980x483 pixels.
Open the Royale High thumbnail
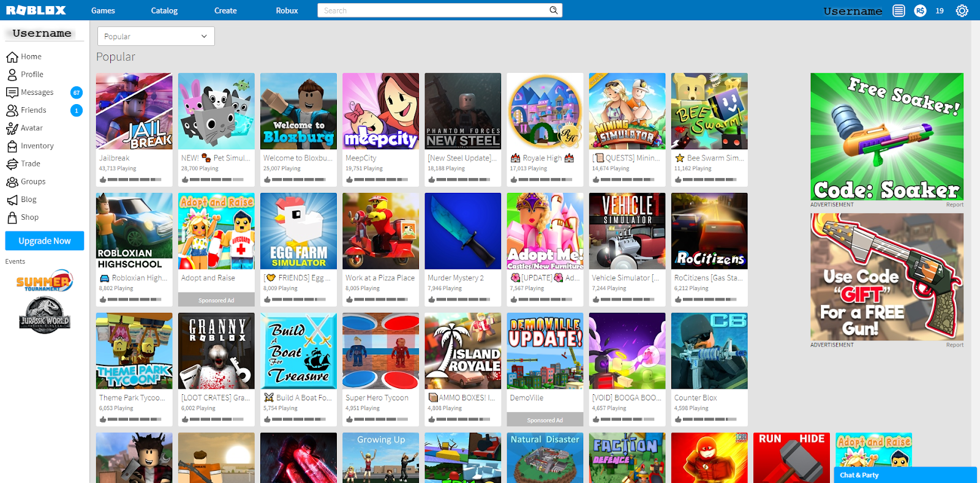pos(545,111)
